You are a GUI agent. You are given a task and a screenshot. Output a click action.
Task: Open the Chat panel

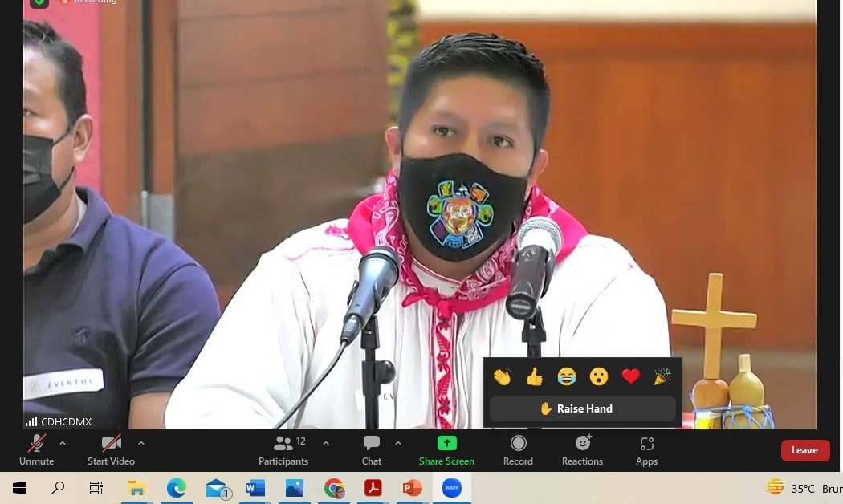(x=372, y=450)
